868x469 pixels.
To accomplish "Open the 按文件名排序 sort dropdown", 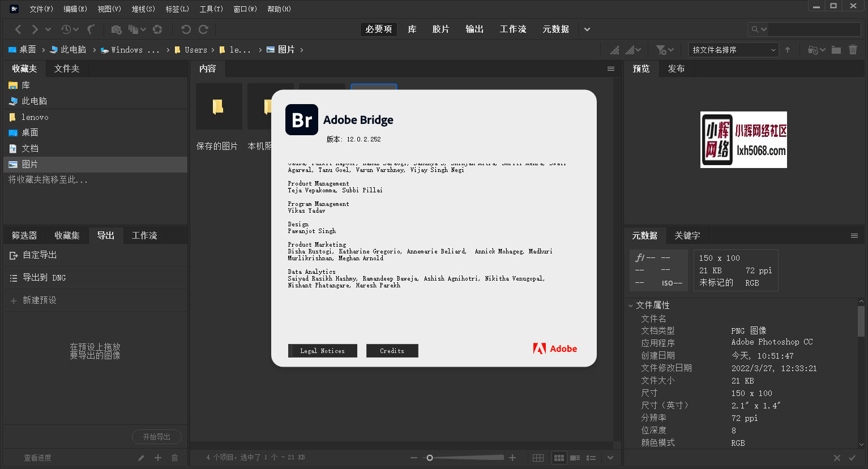I will [x=734, y=50].
